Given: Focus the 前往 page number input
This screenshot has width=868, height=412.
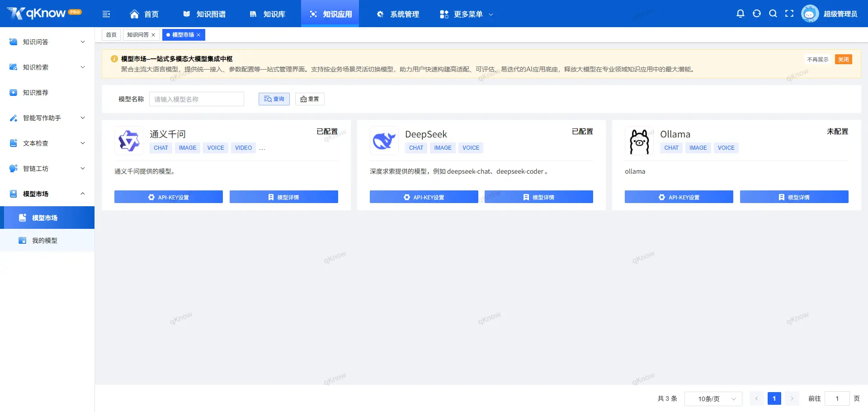Looking at the screenshot, I should [837, 398].
